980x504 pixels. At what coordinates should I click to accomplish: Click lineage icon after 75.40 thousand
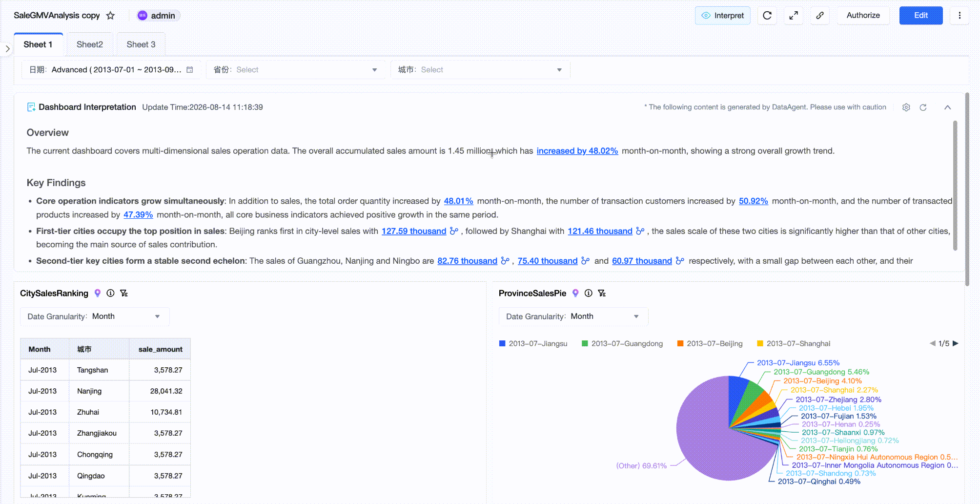coord(586,261)
